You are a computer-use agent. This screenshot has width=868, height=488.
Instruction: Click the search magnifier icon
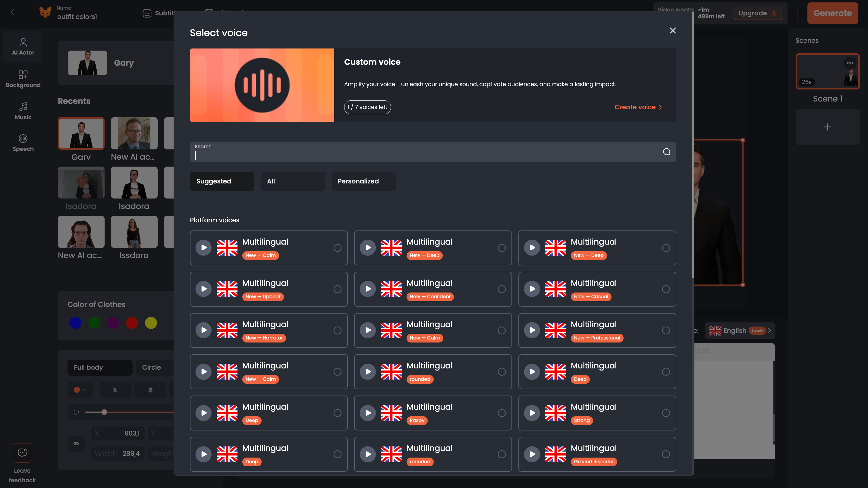coord(666,152)
